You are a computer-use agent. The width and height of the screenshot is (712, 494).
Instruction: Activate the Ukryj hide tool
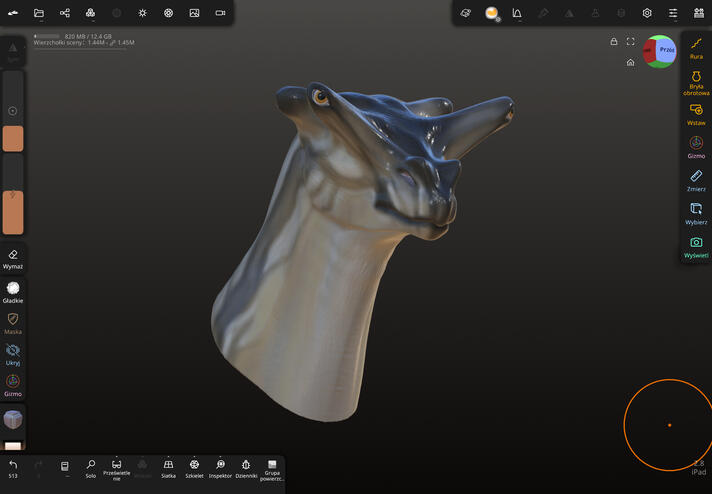[13, 355]
